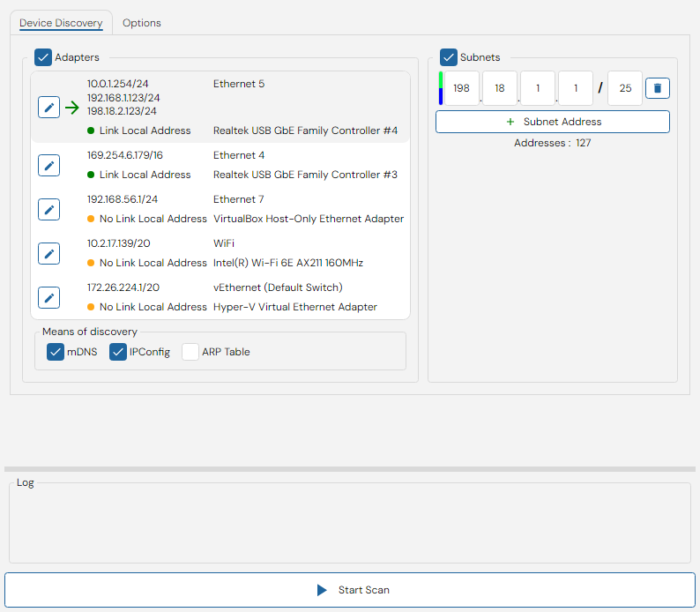Click the subnet prefix length field showing 25
Image resolution: width=700 pixels, height=612 pixels.
625,88
